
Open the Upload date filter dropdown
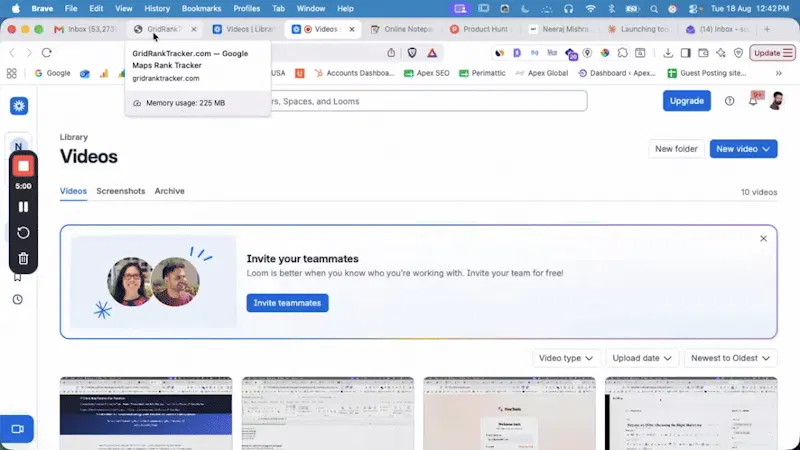pos(642,358)
